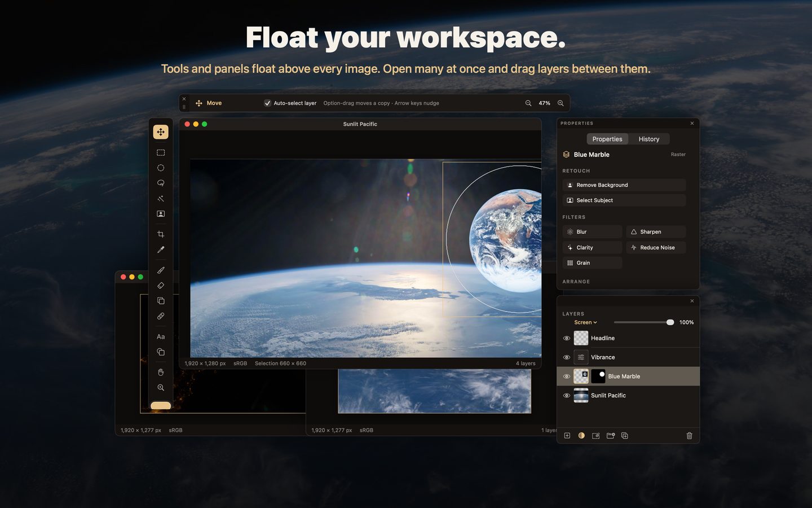The image size is (812, 508).
Task: Select the Text tool (Aa)
Action: [161, 336]
